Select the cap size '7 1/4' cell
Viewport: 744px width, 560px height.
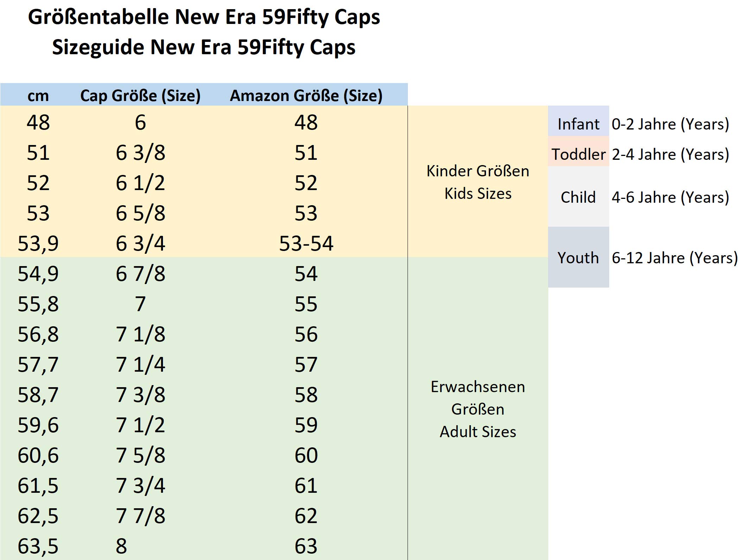140,364
